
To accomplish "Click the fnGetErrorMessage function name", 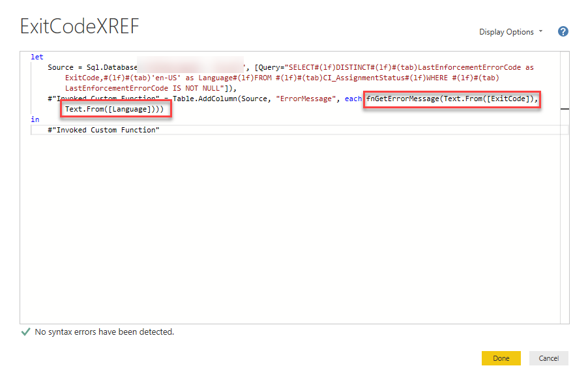I will click(x=403, y=99).
